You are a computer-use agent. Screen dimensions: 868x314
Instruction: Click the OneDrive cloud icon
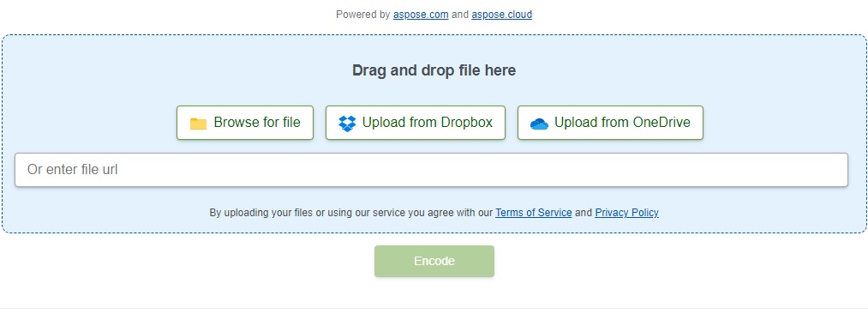coord(539,124)
